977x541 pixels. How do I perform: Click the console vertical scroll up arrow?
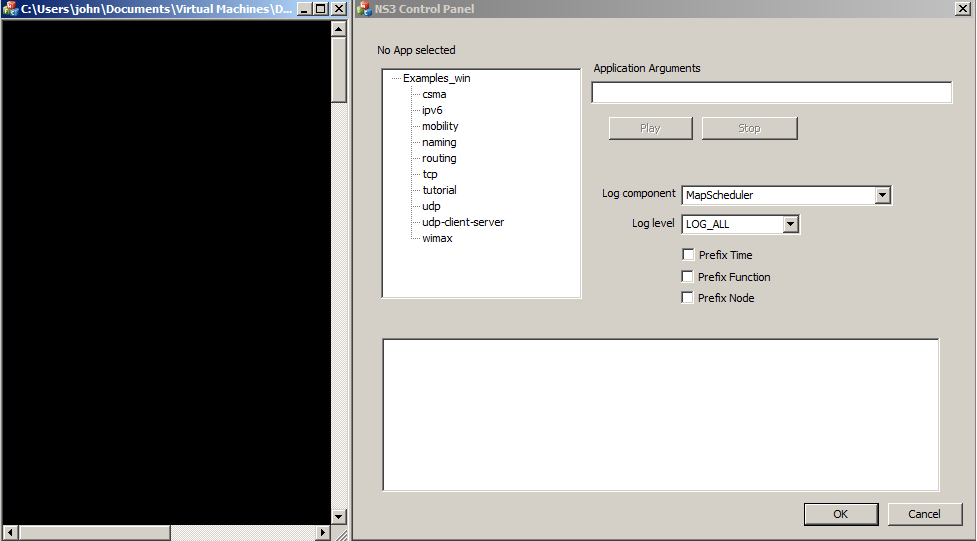(338, 28)
